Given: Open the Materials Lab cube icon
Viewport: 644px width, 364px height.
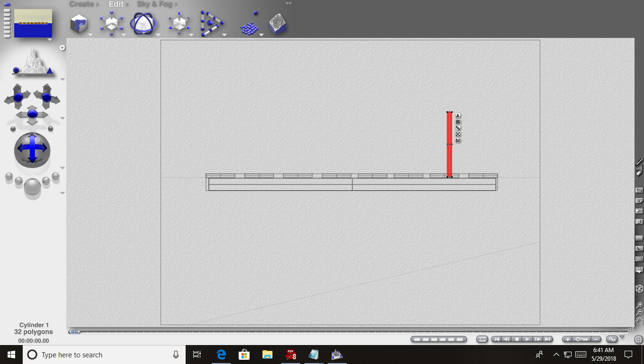Looking at the screenshot, I should pyautogui.click(x=79, y=24).
